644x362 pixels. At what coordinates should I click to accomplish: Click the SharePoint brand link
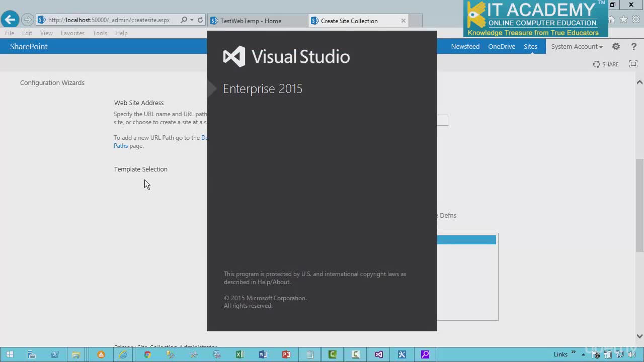(x=29, y=46)
